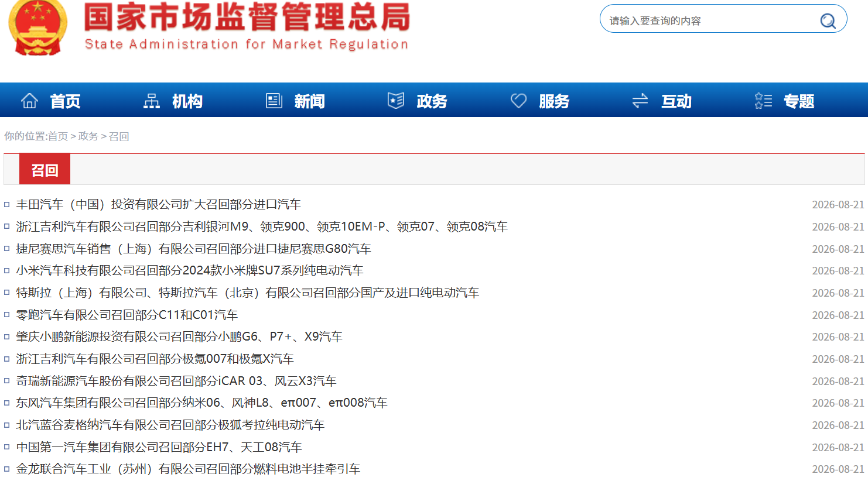Open the 新闻 navigation menu item

310,101
